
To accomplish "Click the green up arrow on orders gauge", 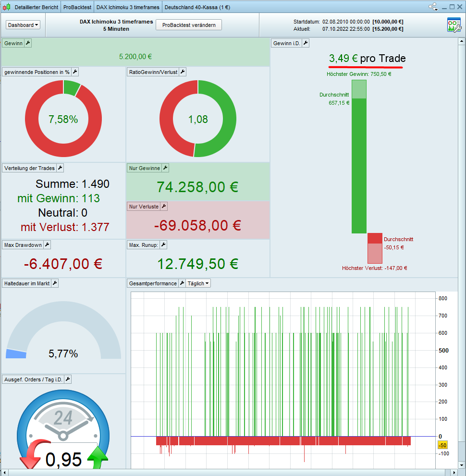I will click(98, 458).
